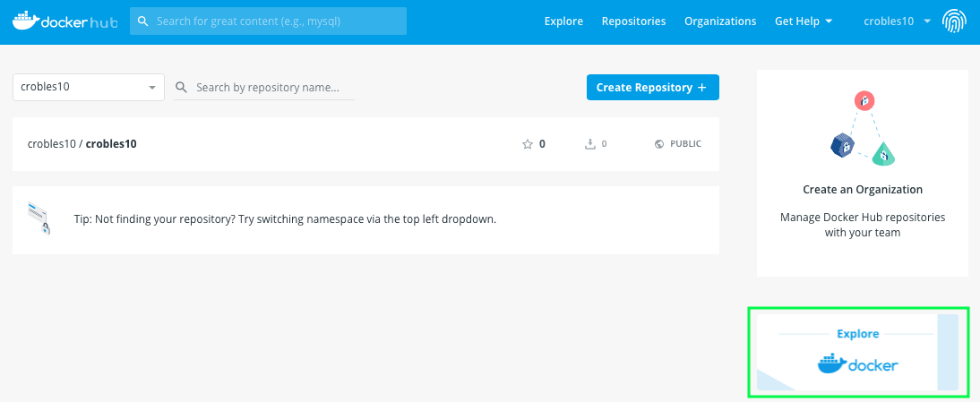Click the repository search magnifier icon
Viewport: 980px width, 402px height.
point(181,88)
